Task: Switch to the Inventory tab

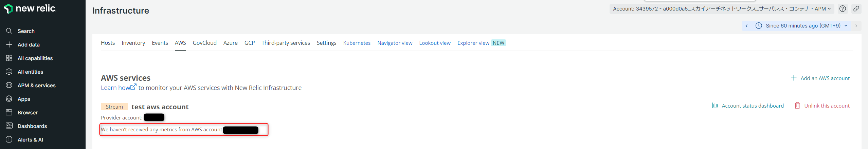Action: coord(133,43)
